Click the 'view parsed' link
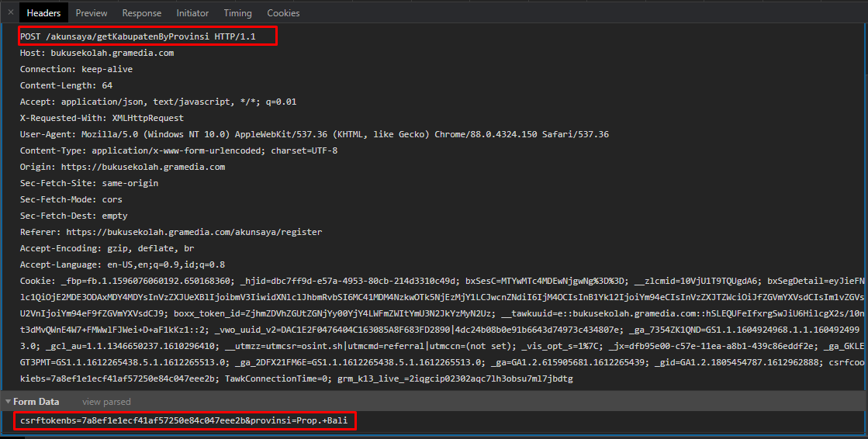Screen dimensions: 868x439 [106, 402]
